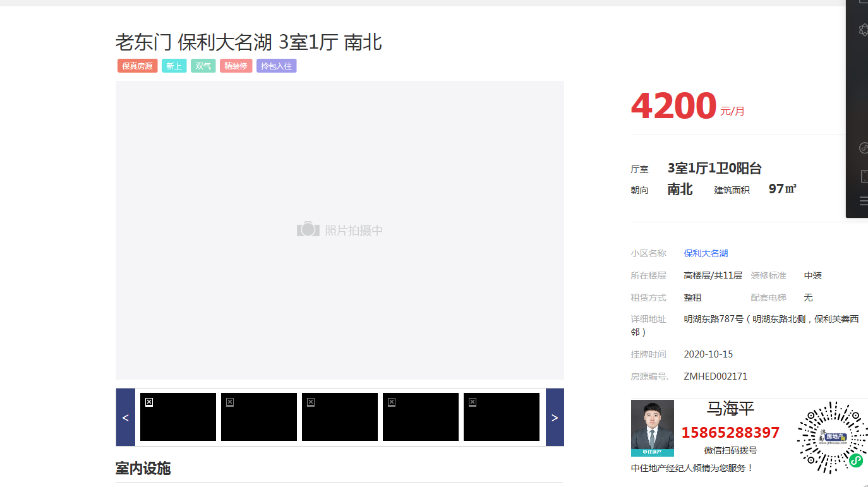The image size is (868, 487).
Task: Click the green mini-program badge on the QR code
Action: tap(855, 460)
